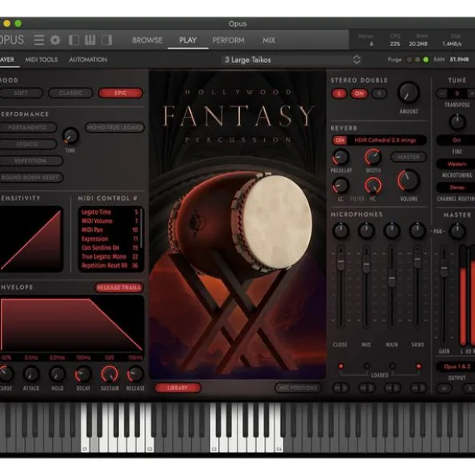This screenshot has height=476, width=475.
Task: Adjust the Reverb Width knob
Action: click(373, 157)
